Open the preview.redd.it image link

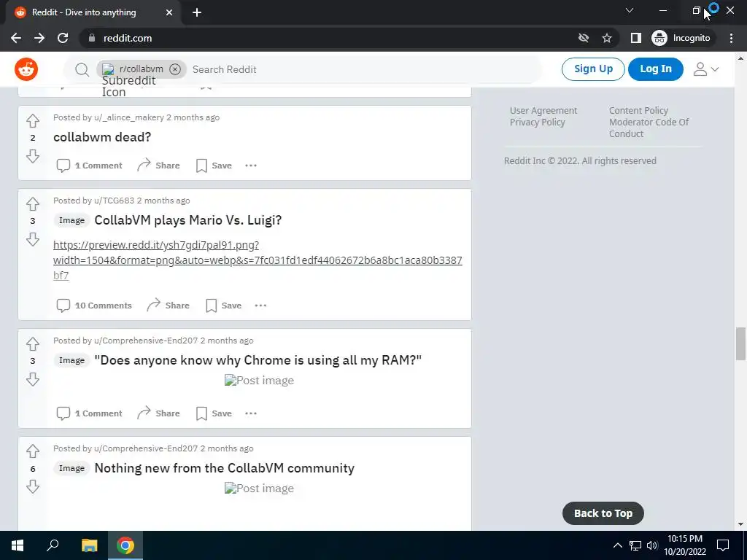(258, 260)
